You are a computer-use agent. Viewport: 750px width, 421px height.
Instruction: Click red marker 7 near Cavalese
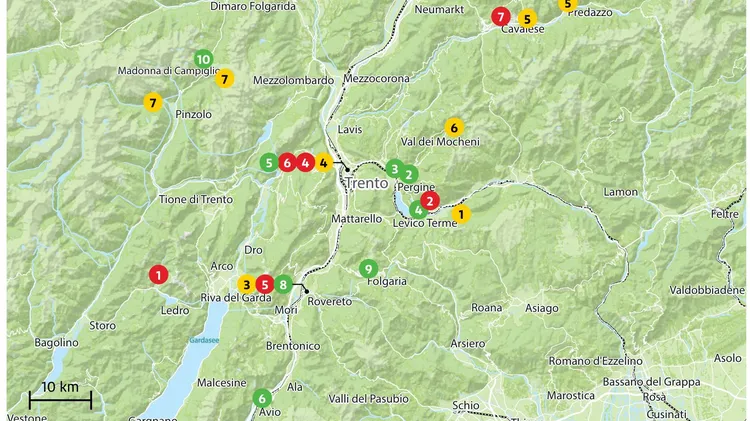pyautogui.click(x=501, y=17)
